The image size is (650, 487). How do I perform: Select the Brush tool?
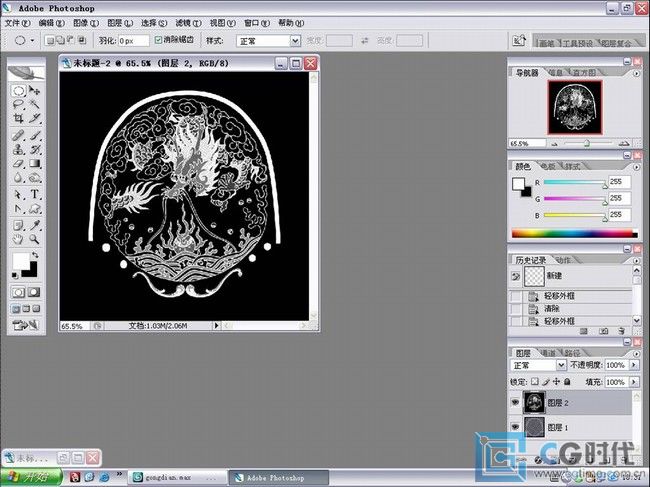coord(35,136)
